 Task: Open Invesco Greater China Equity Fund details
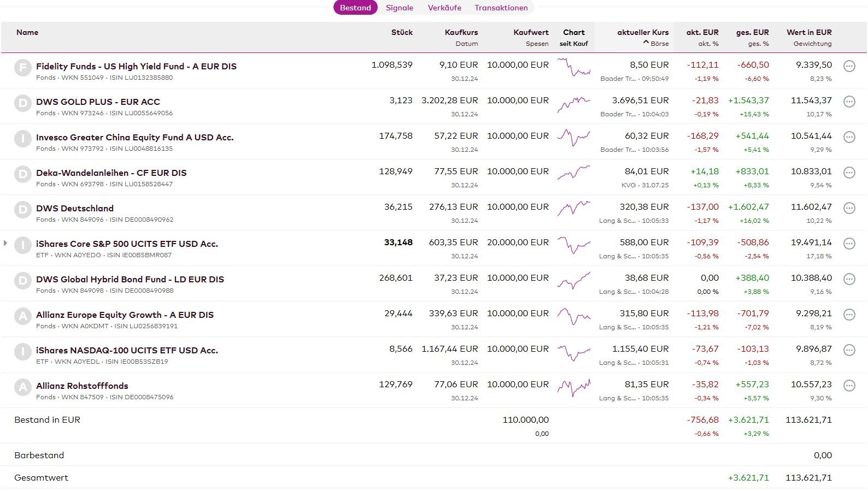[134, 137]
